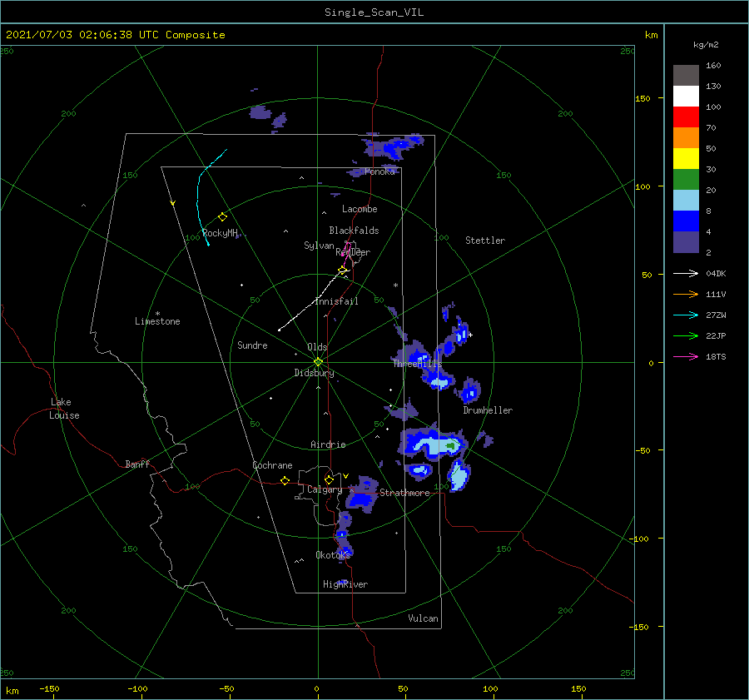This screenshot has width=749, height=700.
Task: Click the yellow 30-50 legend swatch
Action: tap(686, 159)
